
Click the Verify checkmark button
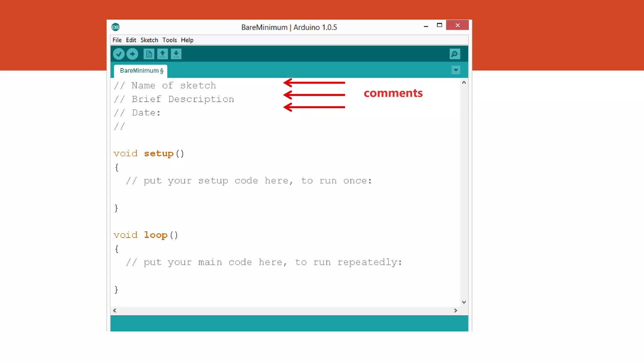[x=119, y=54]
